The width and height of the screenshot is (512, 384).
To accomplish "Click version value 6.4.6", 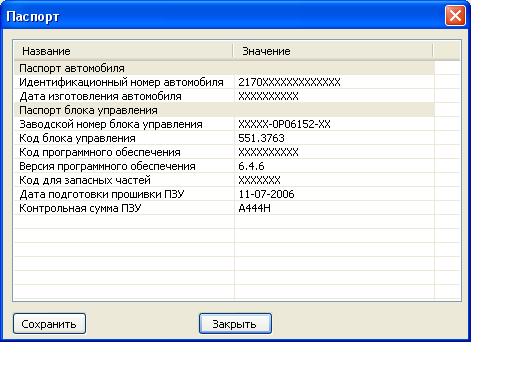I will tap(251, 166).
